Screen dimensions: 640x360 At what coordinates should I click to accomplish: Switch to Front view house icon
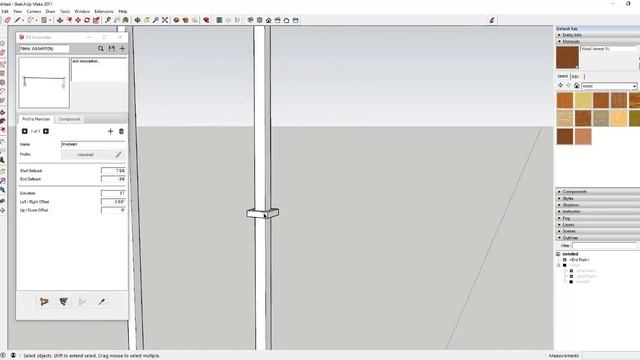click(269, 20)
